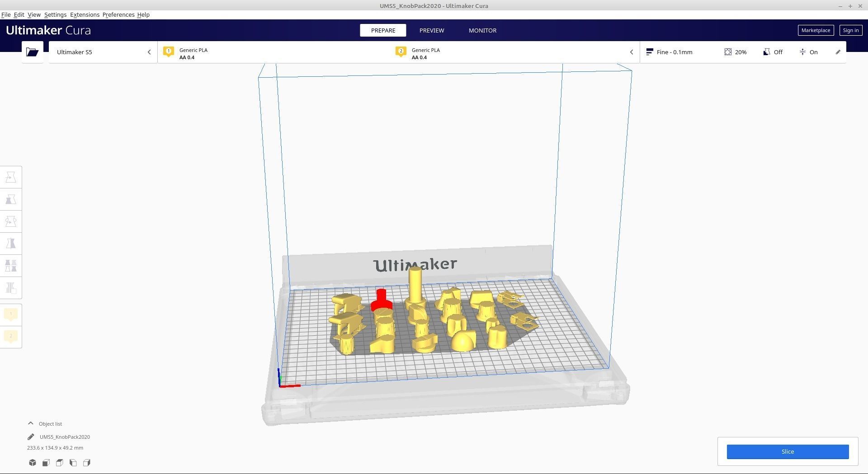This screenshot has width=868, height=474.
Task: Switch to the MONITOR stage
Action: pyautogui.click(x=482, y=30)
